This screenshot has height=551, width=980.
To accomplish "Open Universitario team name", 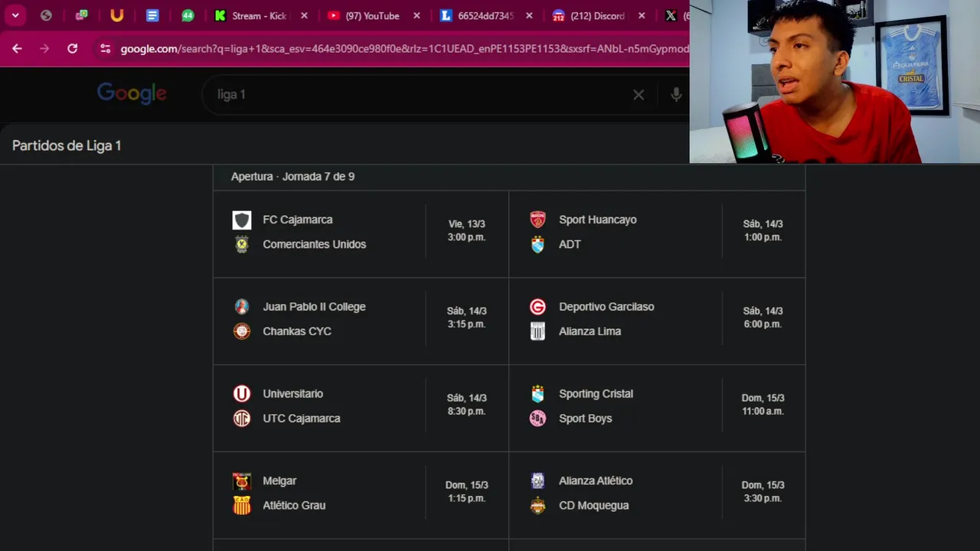I will [293, 394].
